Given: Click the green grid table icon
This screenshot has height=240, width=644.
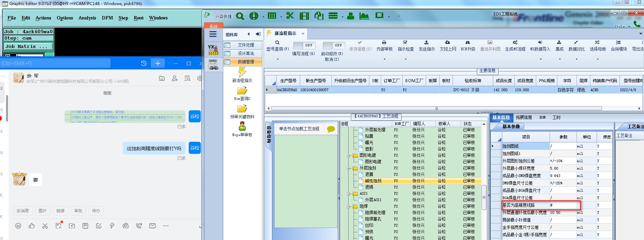Looking at the screenshot, I should [272, 16].
